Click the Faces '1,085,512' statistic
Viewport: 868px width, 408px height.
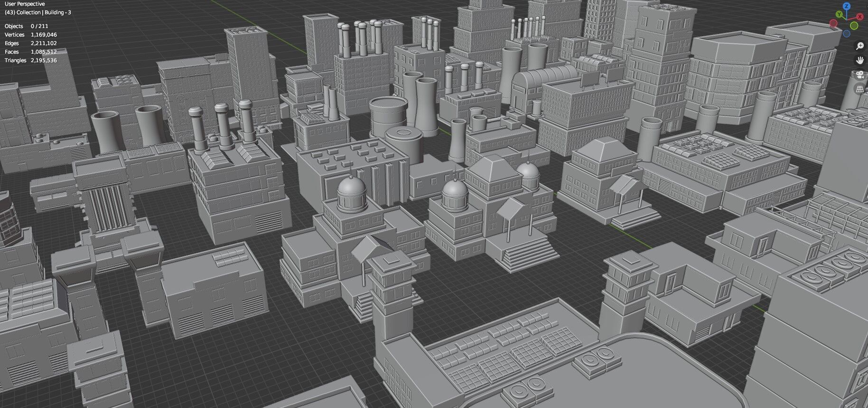coord(44,52)
